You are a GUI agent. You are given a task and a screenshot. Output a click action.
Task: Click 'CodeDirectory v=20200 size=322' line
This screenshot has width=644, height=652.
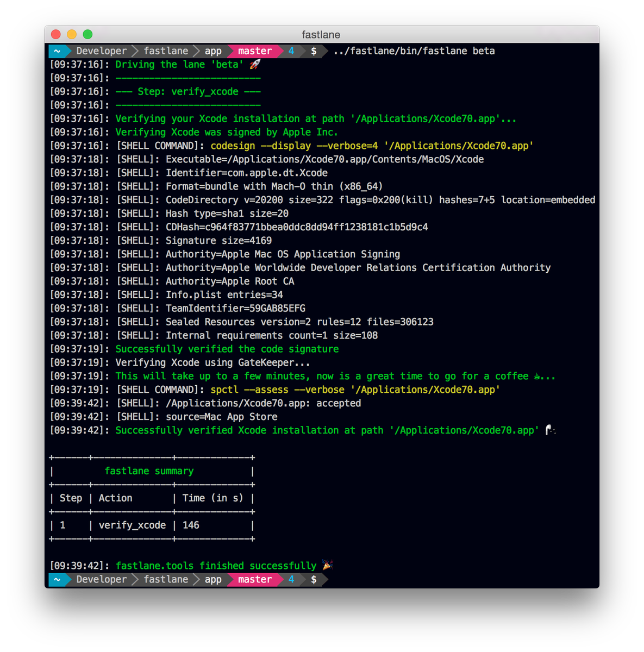pyautogui.click(x=380, y=200)
